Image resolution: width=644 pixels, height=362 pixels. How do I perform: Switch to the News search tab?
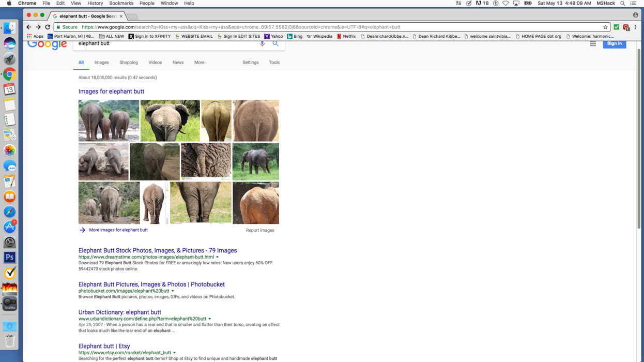pyautogui.click(x=178, y=63)
